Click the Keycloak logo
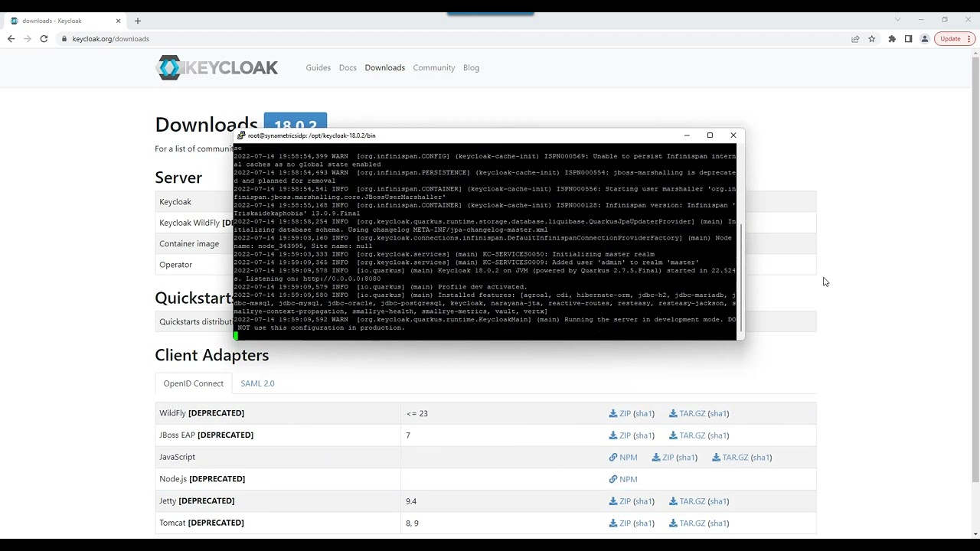Screen dimensions: 980x551 217,67
